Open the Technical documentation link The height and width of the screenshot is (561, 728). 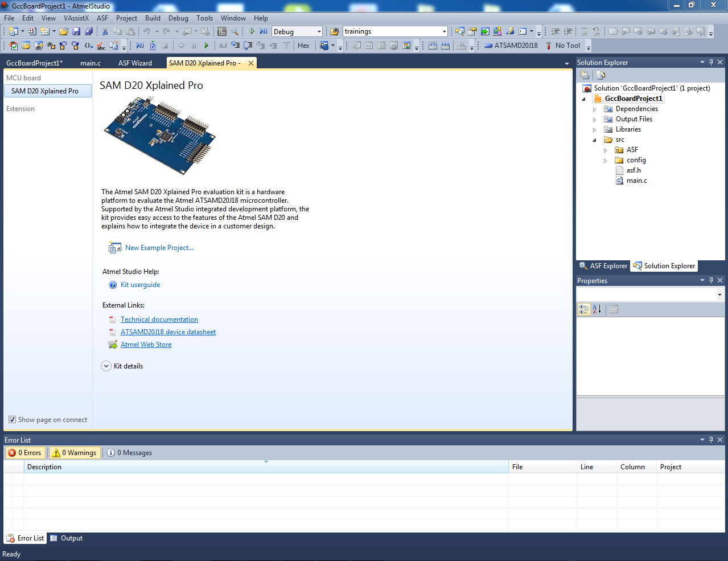[159, 320]
